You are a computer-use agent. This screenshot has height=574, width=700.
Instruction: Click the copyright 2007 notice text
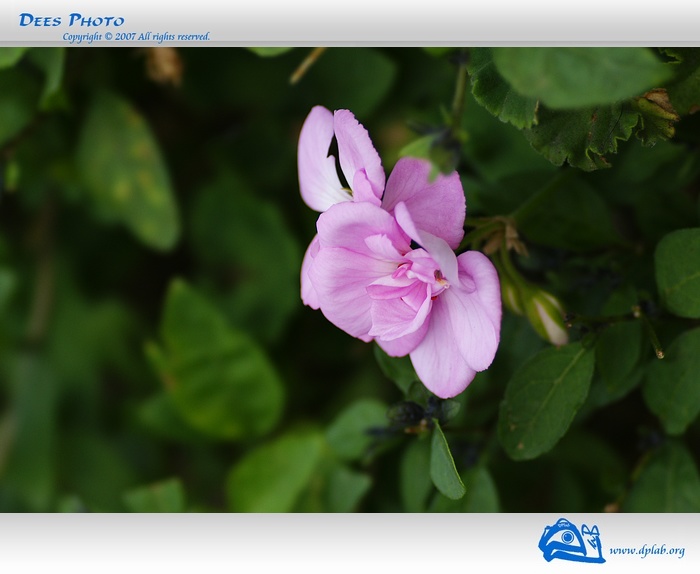pyautogui.click(x=136, y=37)
